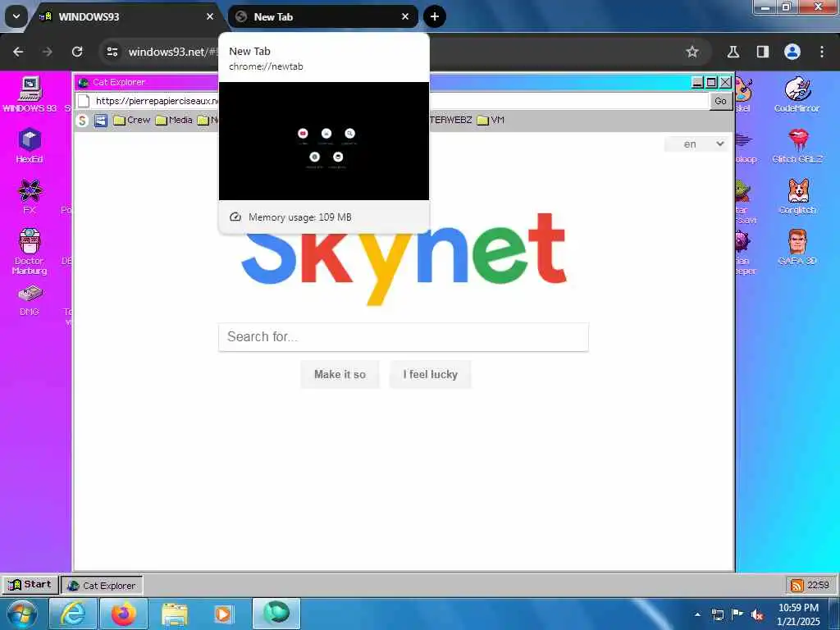This screenshot has height=630, width=840.
Task: Bookmark this page with the star icon
Action: (x=692, y=52)
